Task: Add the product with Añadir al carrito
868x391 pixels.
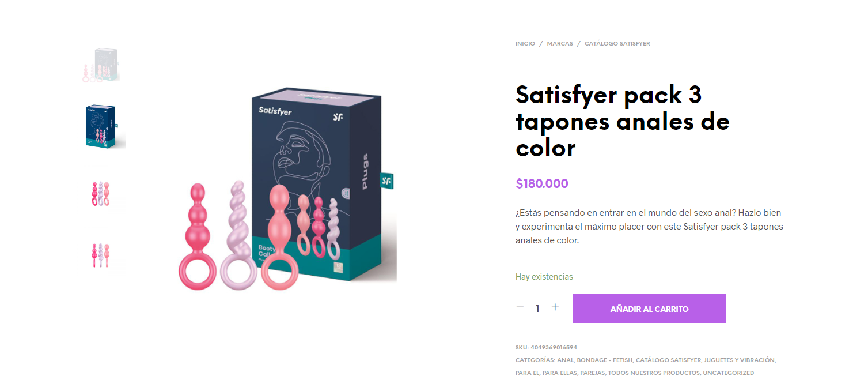Action: [x=649, y=309]
